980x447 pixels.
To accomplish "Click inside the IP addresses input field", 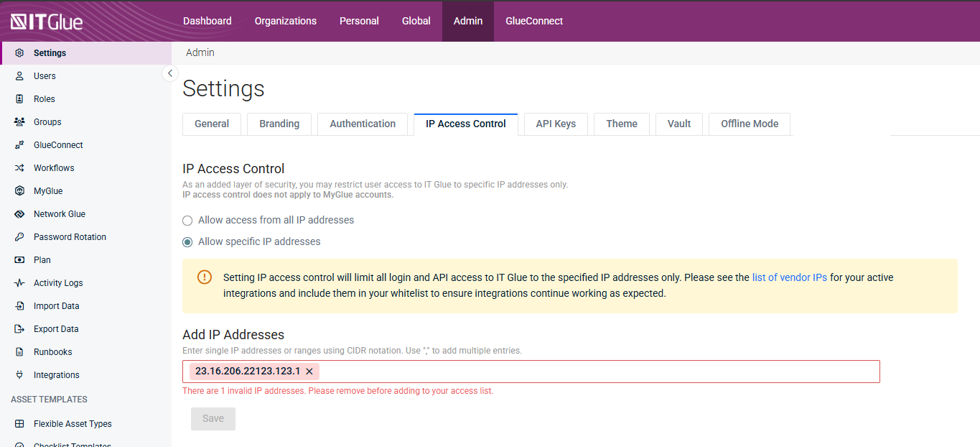I will [596, 372].
